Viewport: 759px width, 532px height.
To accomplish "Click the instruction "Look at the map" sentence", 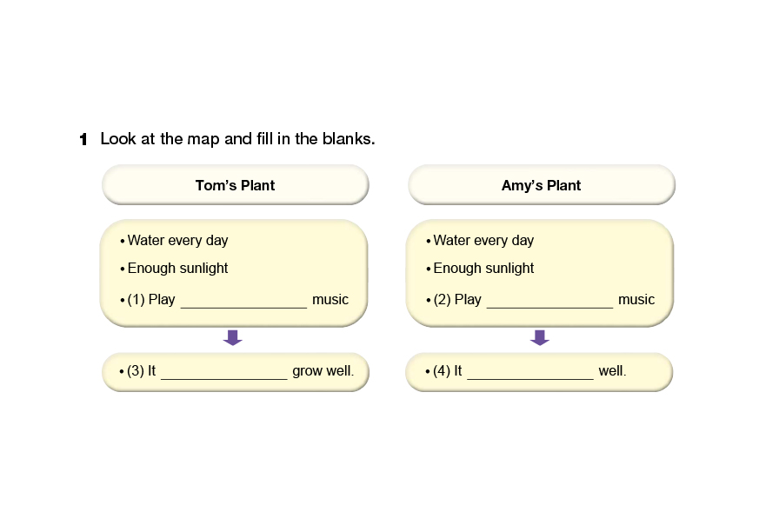I will pos(237,139).
